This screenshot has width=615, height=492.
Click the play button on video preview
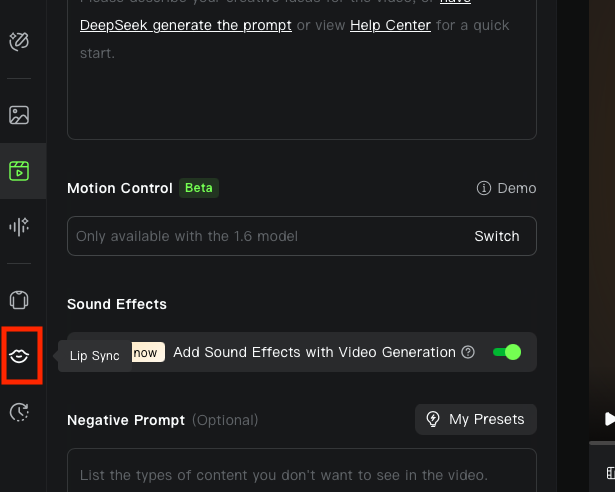(609, 419)
